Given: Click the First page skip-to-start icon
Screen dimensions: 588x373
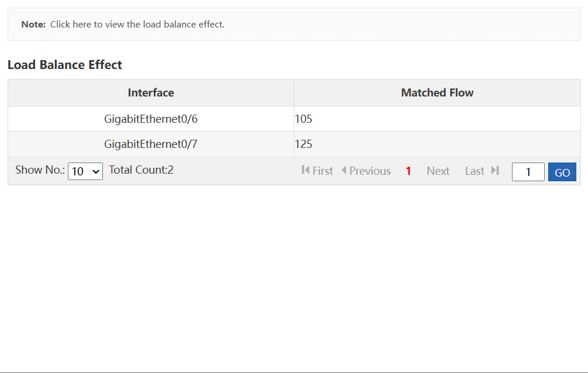Looking at the screenshot, I should tap(305, 170).
